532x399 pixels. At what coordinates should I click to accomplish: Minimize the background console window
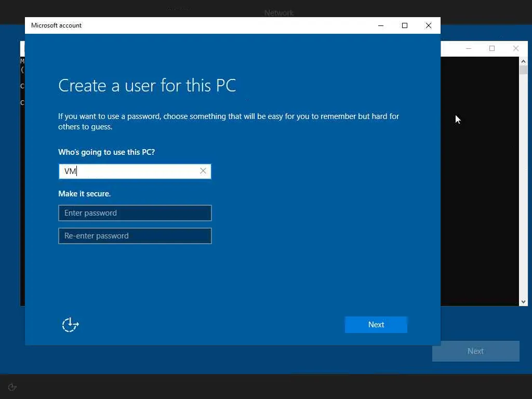click(469, 48)
